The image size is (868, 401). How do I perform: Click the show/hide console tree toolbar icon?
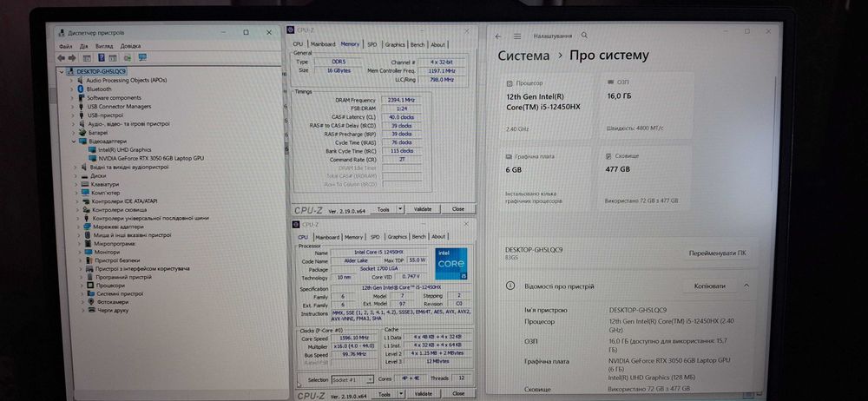pyautogui.click(x=87, y=57)
